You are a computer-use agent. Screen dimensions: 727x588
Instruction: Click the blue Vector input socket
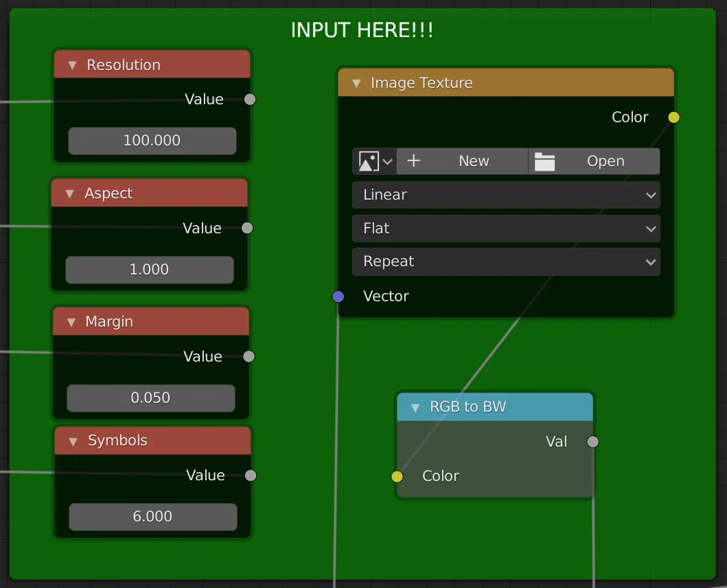coord(338,296)
